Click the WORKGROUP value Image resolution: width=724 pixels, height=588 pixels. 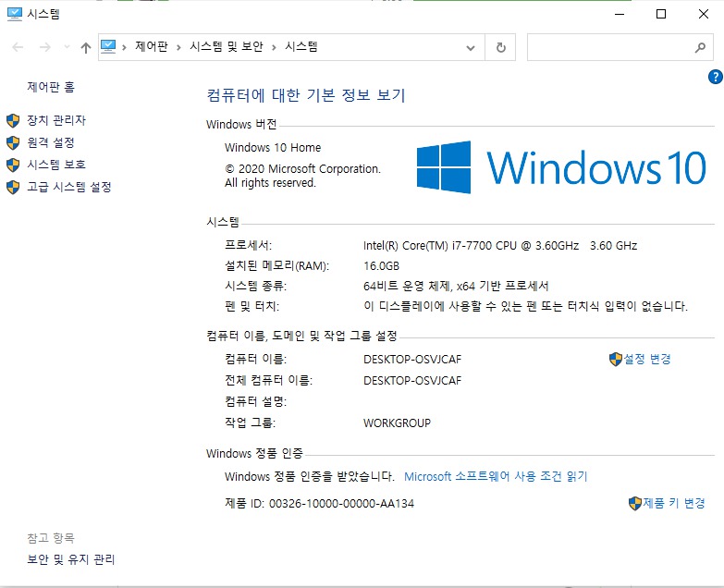coord(397,423)
